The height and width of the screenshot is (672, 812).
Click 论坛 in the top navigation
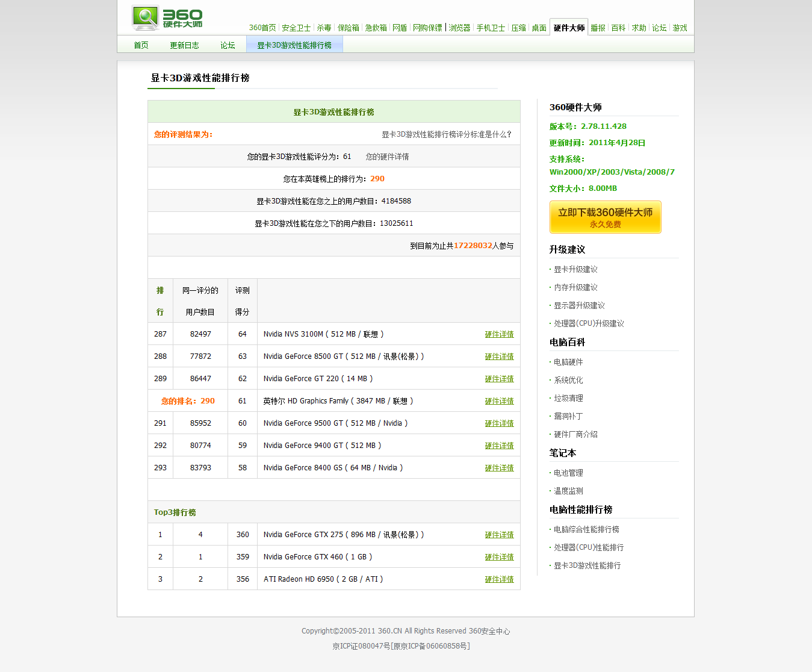tap(659, 28)
